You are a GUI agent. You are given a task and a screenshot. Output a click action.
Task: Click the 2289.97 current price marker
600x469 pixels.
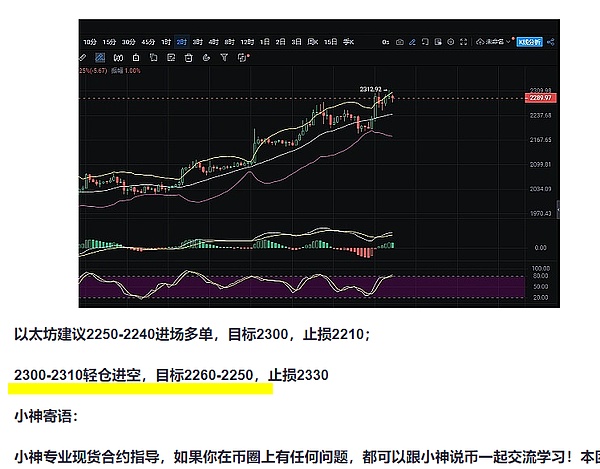[542, 99]
